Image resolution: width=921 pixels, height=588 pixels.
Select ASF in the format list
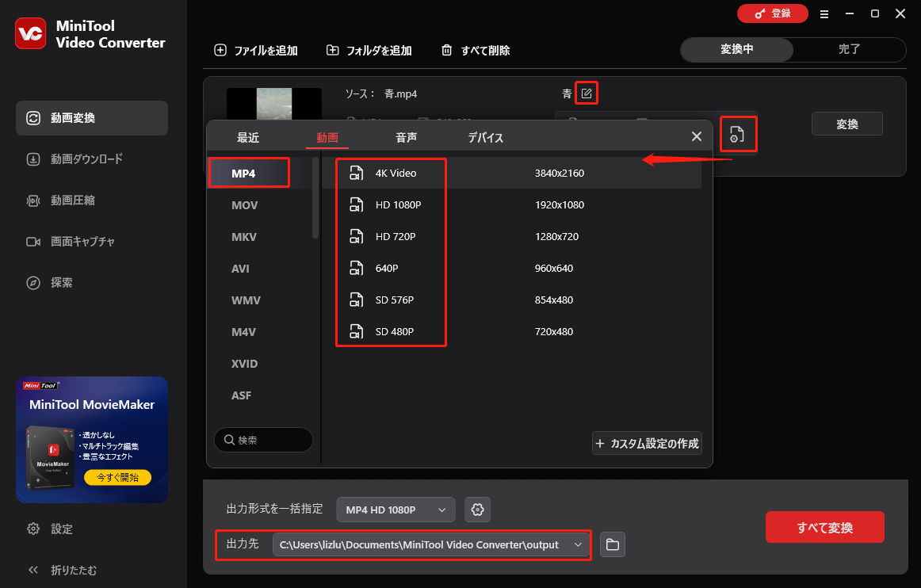click(x=241, y=395)
